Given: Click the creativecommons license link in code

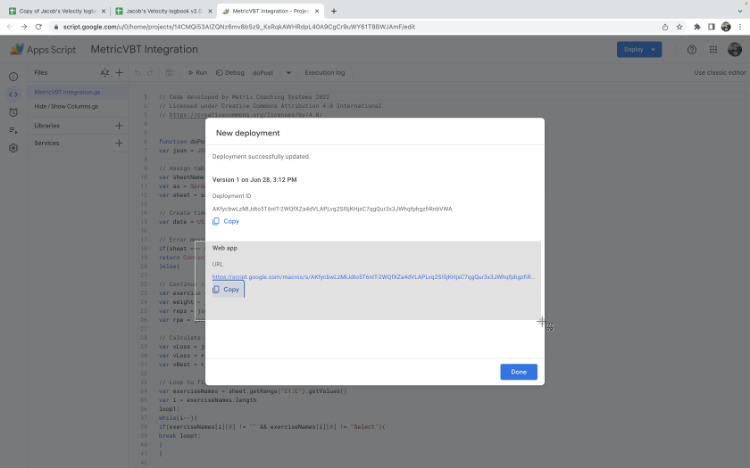Looking at the screenshot, I should pyautogui.click(x=245, y=115).
